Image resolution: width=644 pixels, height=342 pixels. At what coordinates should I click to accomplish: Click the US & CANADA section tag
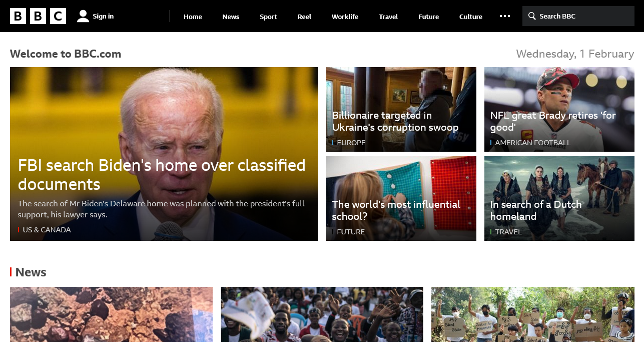click(47, 230)
